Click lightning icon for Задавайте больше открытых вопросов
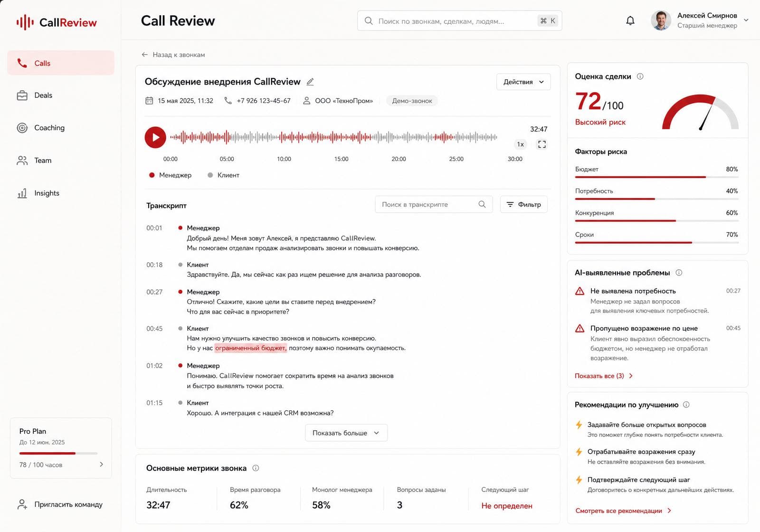 579,425
